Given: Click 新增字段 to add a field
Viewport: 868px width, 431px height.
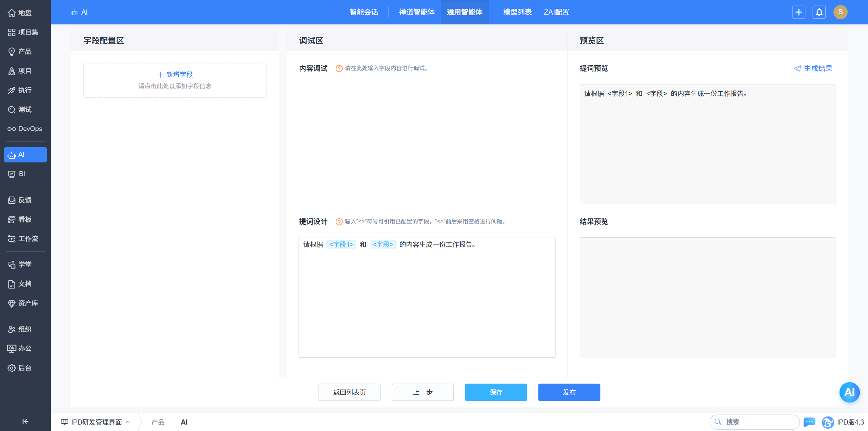Looking at the screenshot, I should click(x=175, y=75).
